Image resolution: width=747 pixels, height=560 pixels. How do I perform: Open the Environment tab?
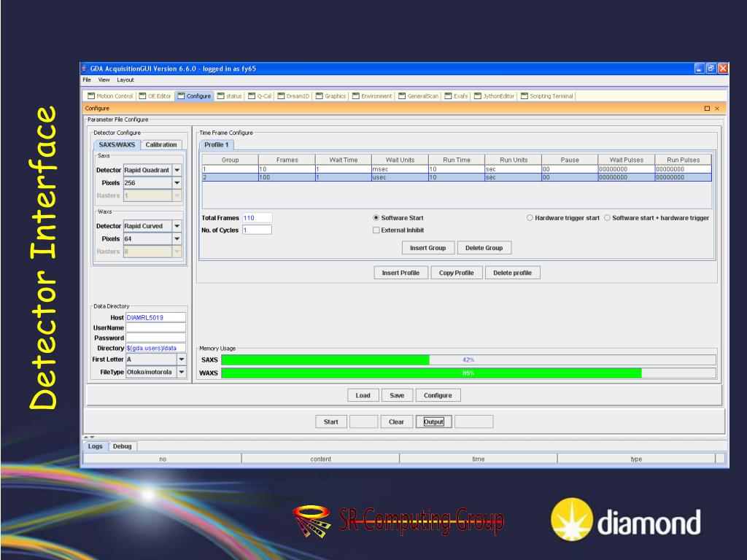[x=372, y=96]
